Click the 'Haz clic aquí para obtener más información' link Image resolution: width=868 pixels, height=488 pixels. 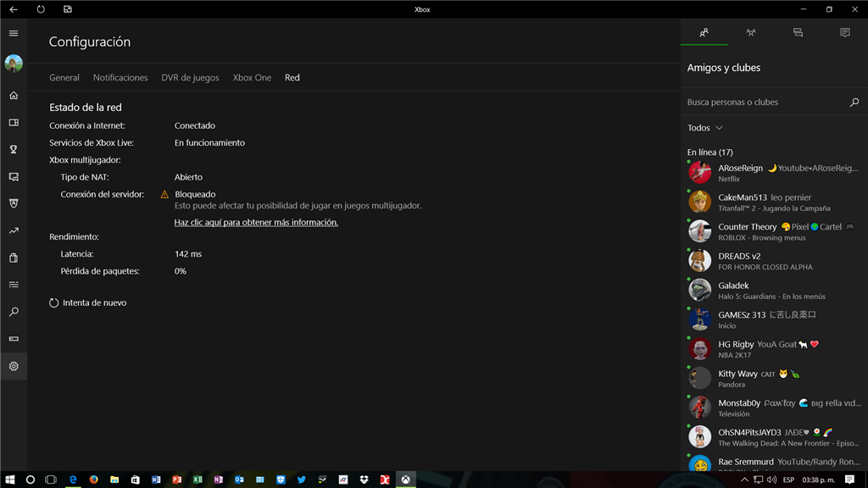(x=256, y=222)
